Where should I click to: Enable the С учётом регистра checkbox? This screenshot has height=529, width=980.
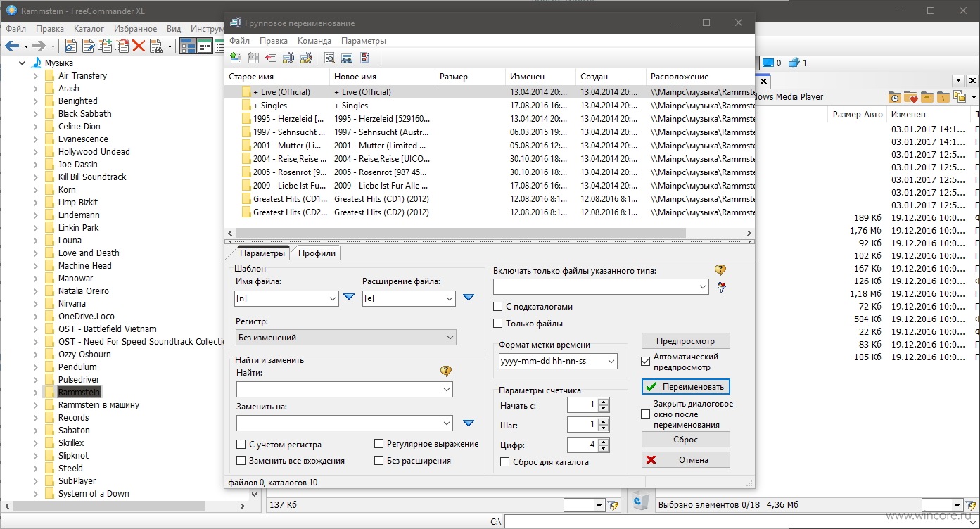241,445
